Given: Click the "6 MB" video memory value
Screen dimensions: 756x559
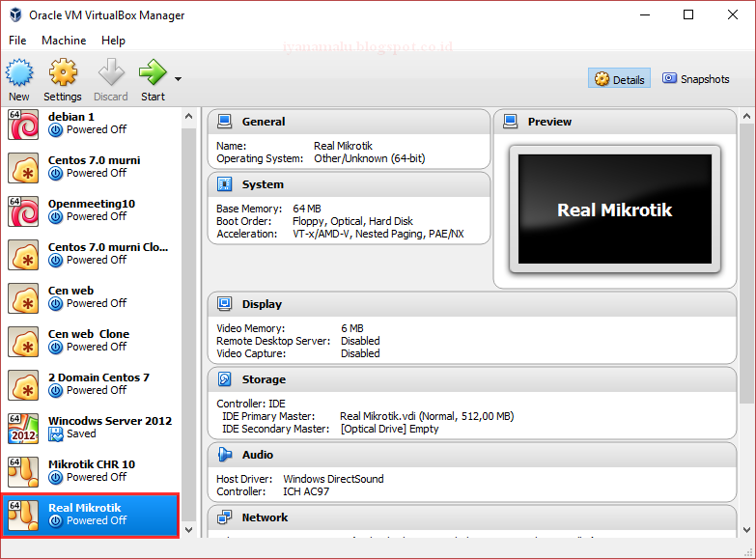Looking at the screenshot, I should (352, 328).
